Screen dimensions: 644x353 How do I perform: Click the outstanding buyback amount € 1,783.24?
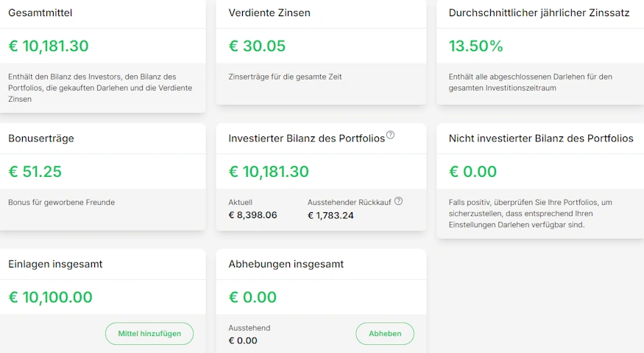coord(330,215)
